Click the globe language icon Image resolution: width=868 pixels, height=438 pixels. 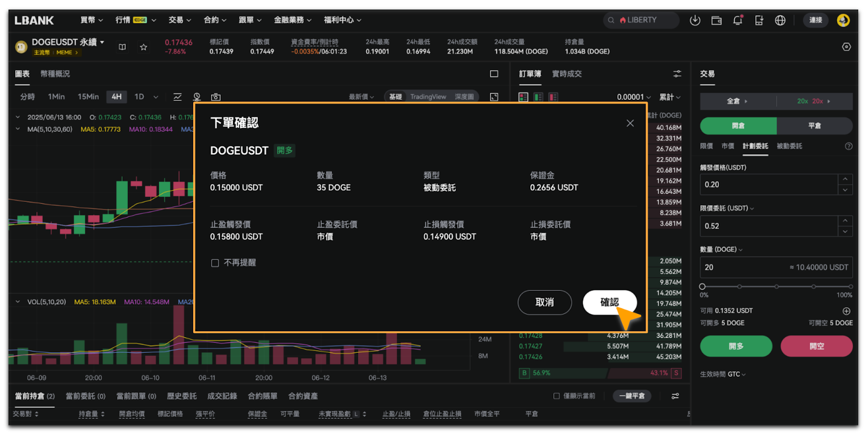point(780,20)
